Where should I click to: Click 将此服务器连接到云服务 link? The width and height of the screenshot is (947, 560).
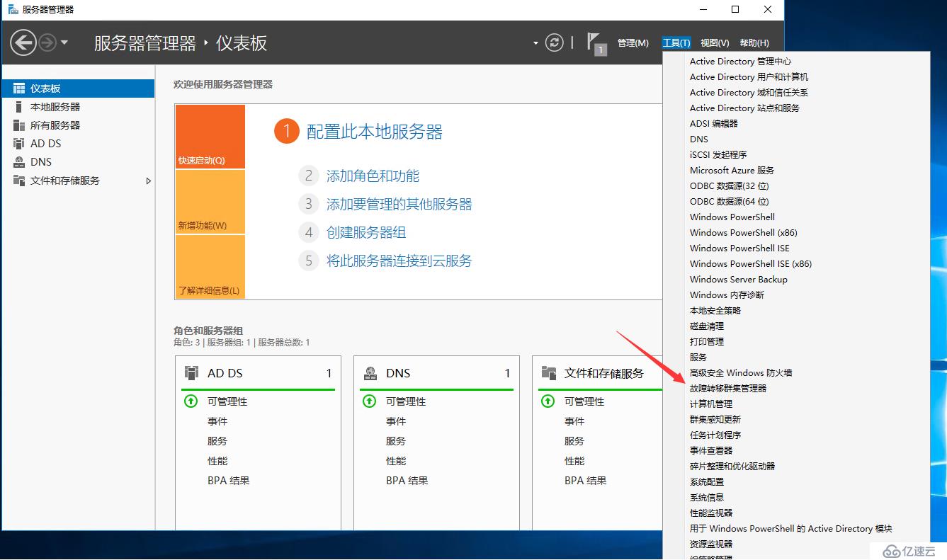pos(399,261)
